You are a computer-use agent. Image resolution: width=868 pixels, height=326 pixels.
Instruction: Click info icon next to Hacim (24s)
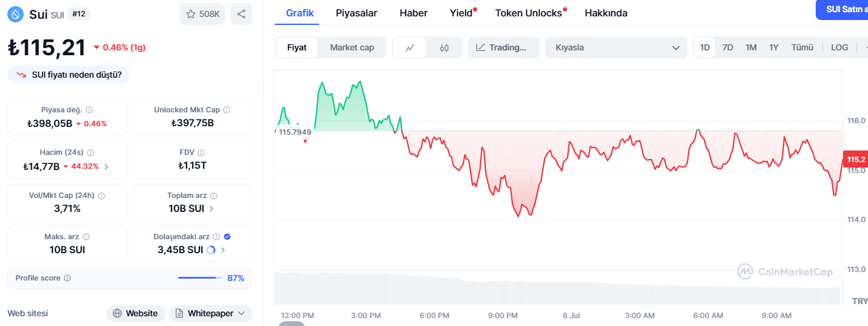click(90, 152)
